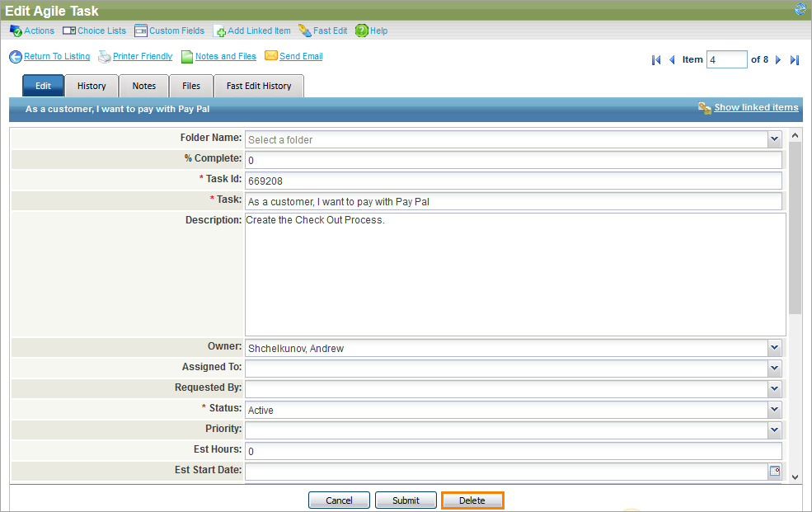Click the Fast Edit pencil icon
The height and width of the screenshot is (512, 812).
[x=304, y=31]
